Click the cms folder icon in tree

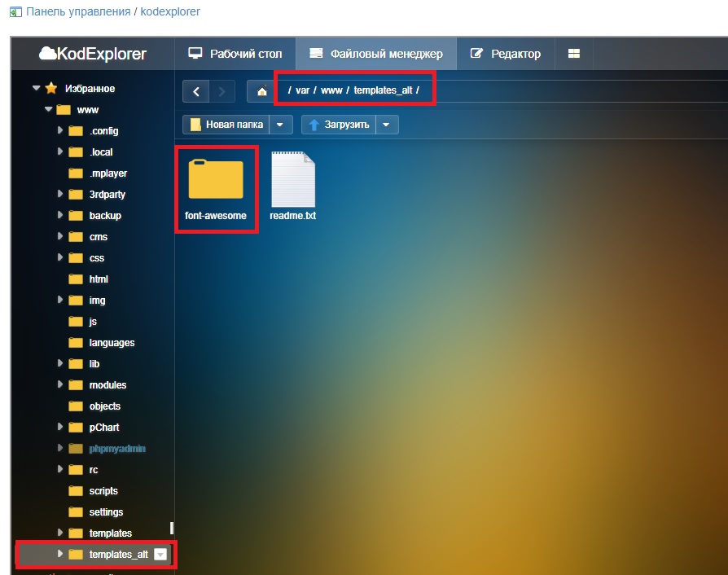76,237
